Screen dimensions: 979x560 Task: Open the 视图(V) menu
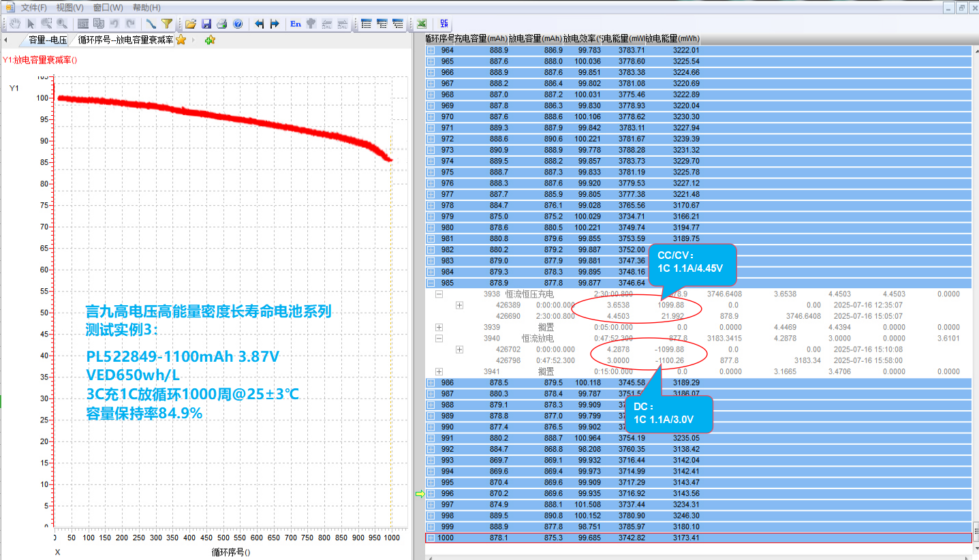point(69,7)
